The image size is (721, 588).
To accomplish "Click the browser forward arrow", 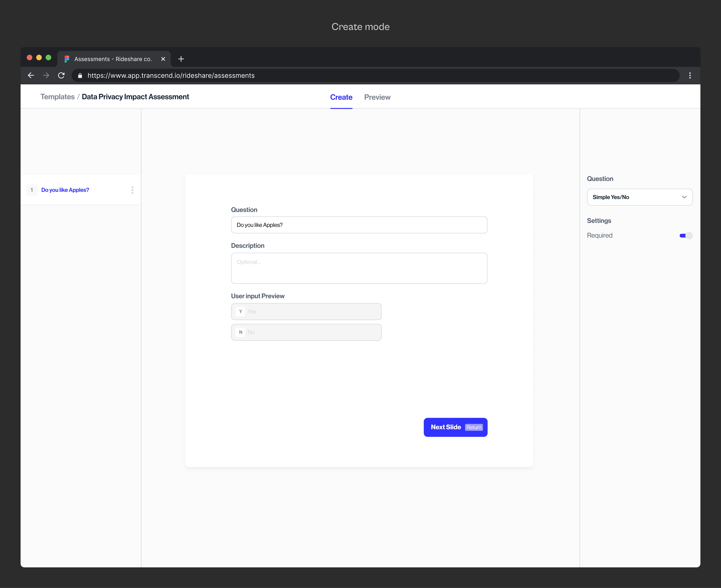I will point(46,75).
